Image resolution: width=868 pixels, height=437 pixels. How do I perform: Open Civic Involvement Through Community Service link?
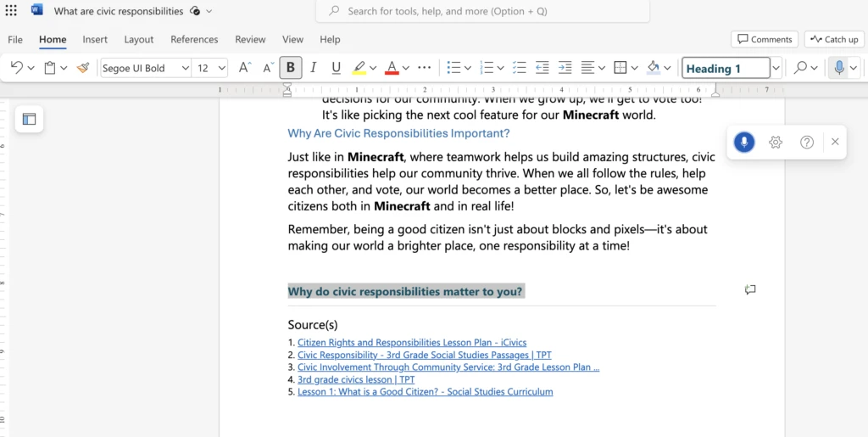coord(448,367)
